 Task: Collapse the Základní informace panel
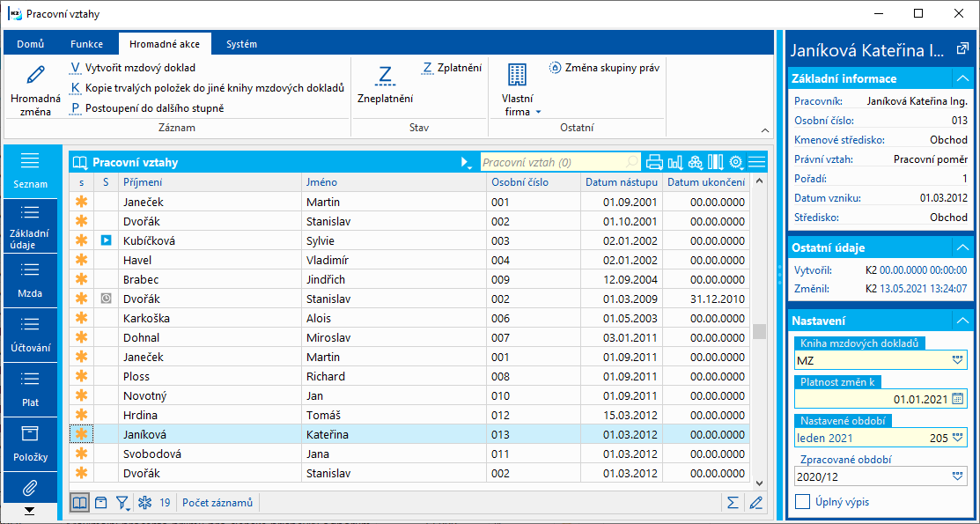962,78
